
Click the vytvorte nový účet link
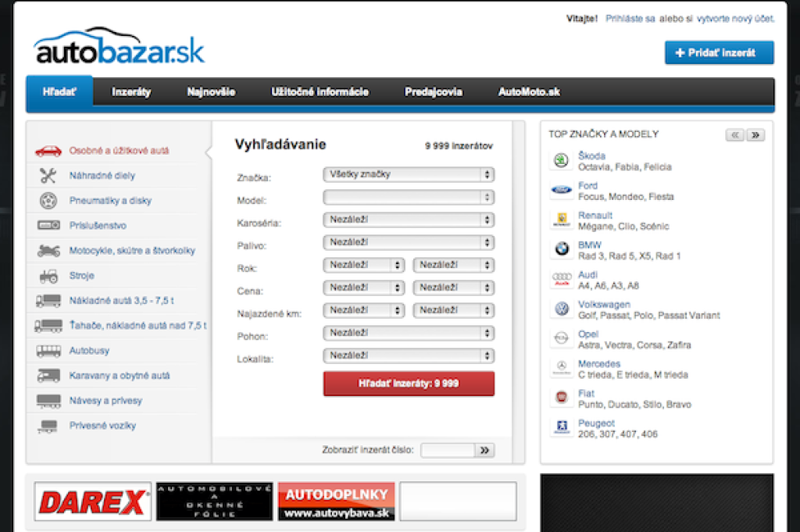pyautogui.click(x=735, y=19)
